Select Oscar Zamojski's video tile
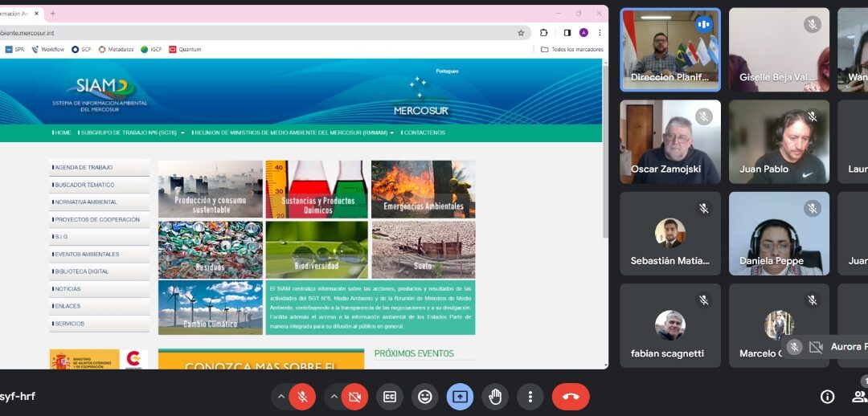 pyautogui.click(x=670, y=141)
